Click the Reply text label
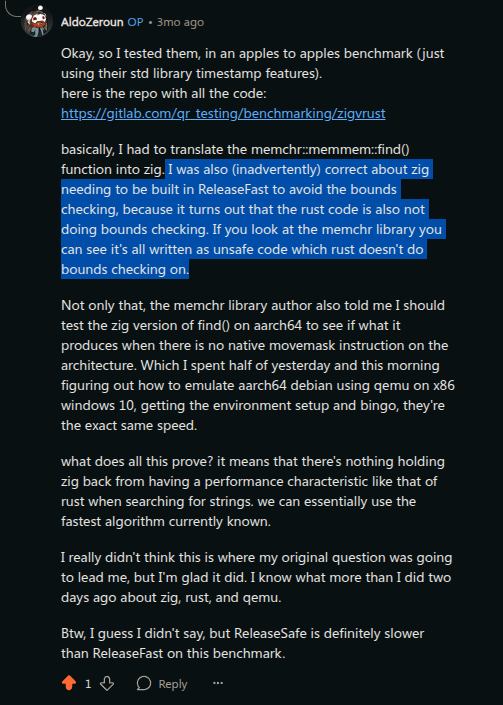Viewport: 503px width, 705px height. coord(173,684)
